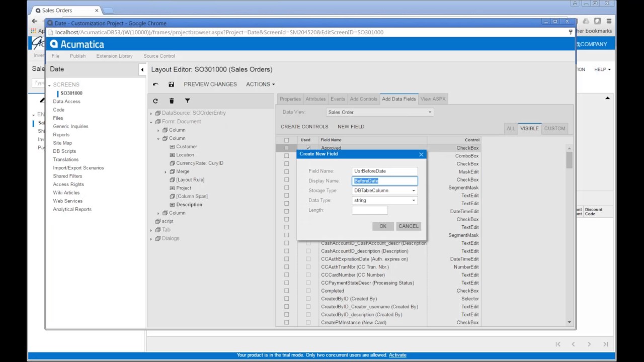Open the Storage Type dropdown
The width and height of the screenshot is (644, 362).
[414, 191]
